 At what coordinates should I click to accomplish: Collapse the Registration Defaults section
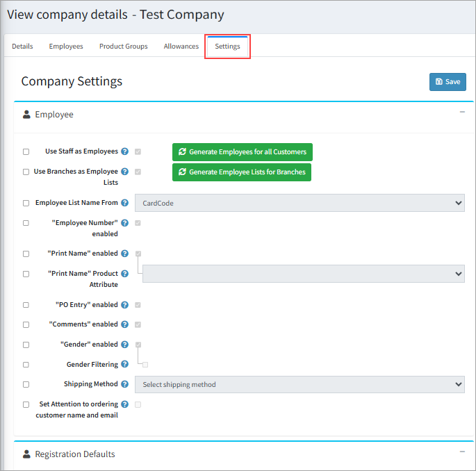462,452
